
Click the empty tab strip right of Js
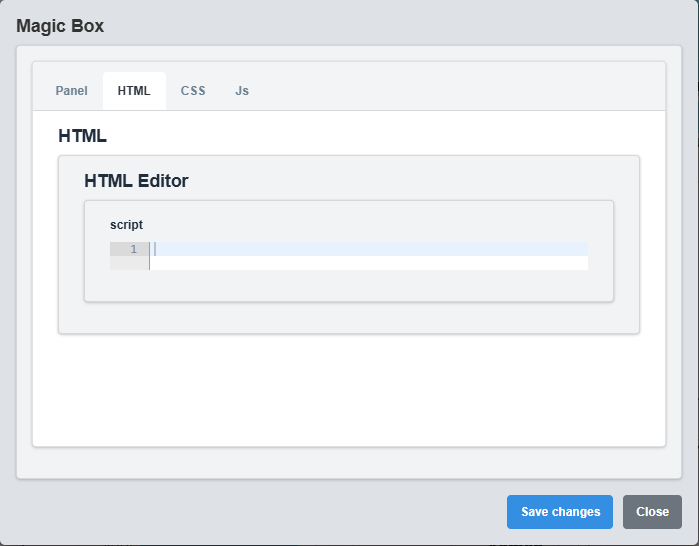460,91
